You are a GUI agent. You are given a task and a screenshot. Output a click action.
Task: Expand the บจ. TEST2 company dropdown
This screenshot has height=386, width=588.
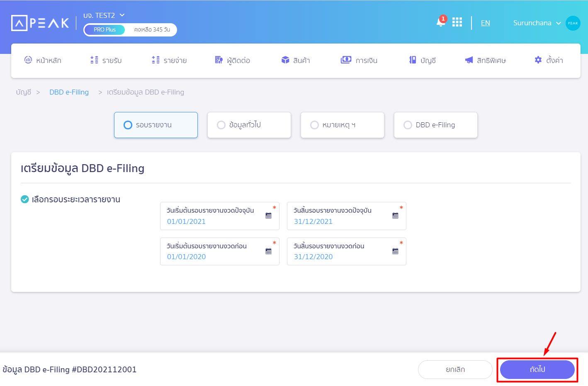click(122, 15)
